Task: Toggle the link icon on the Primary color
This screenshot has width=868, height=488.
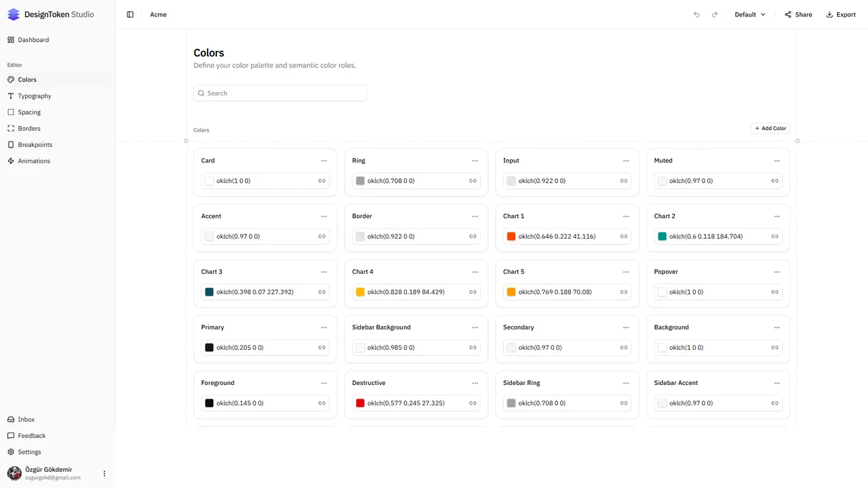Action: (321, 348)
